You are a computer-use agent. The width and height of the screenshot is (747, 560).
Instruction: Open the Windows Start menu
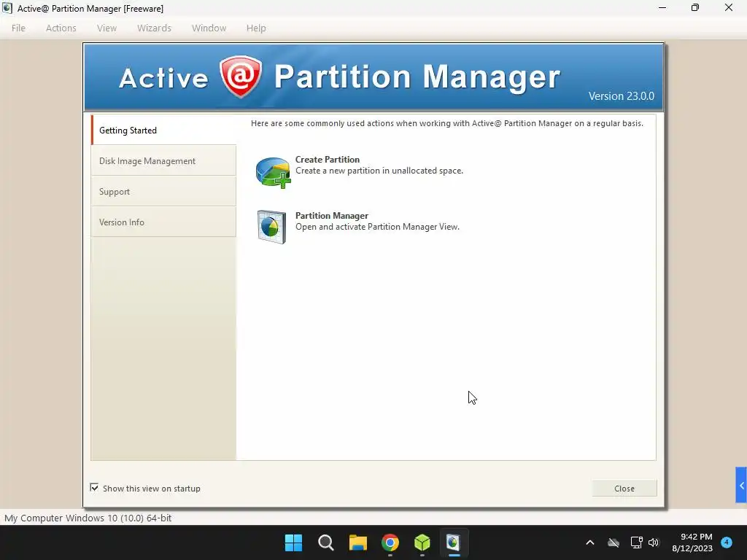tap(293, 542)
